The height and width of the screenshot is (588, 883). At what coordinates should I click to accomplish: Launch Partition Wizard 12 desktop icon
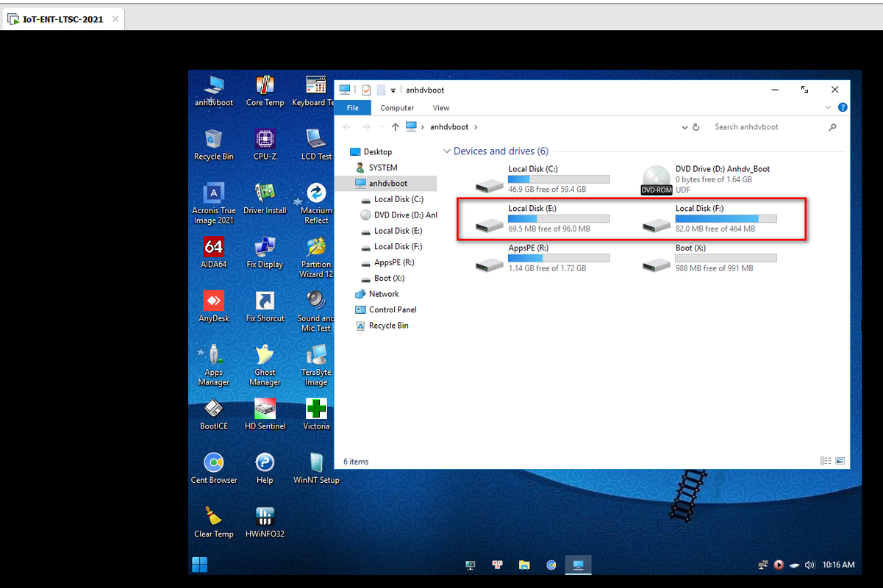tap(316, 257)
